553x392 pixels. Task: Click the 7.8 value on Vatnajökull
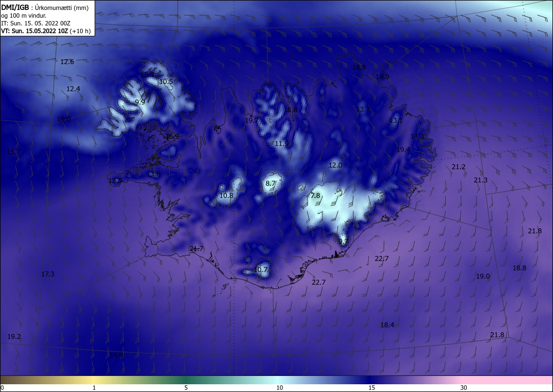(x=315, y=196)
